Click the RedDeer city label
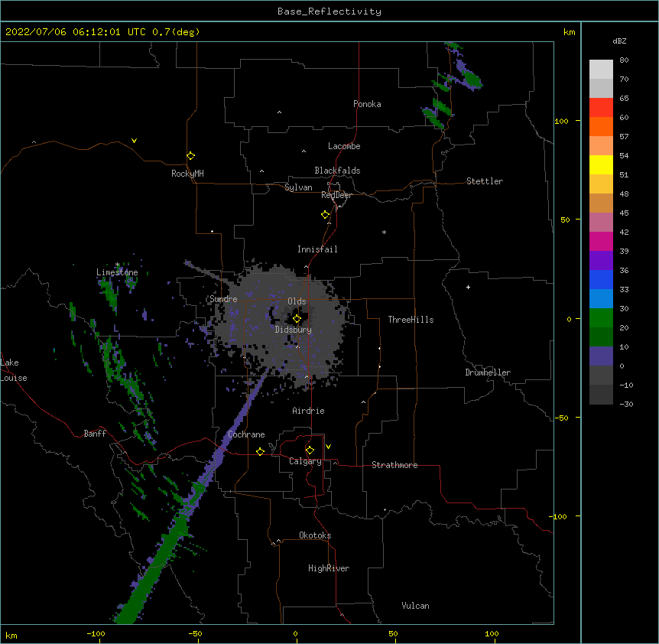The width and height of the screenshot is (659, 644). (336, 195)
